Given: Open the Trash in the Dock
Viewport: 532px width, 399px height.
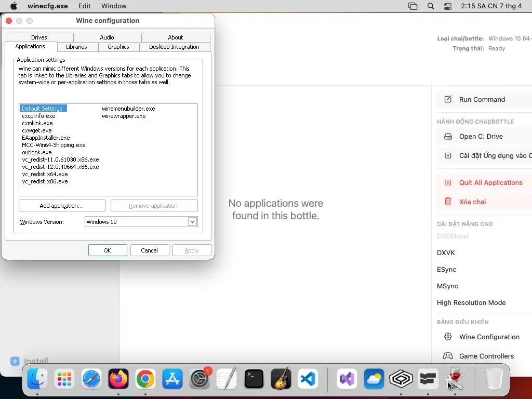Looking at the screenshot, I should (x=494, y=379).
